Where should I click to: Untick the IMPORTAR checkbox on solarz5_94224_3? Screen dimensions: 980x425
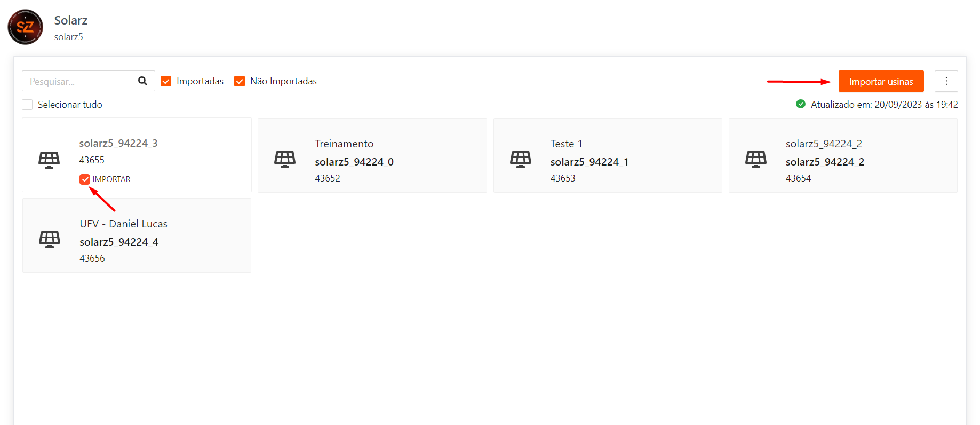[x=85, y=179]
